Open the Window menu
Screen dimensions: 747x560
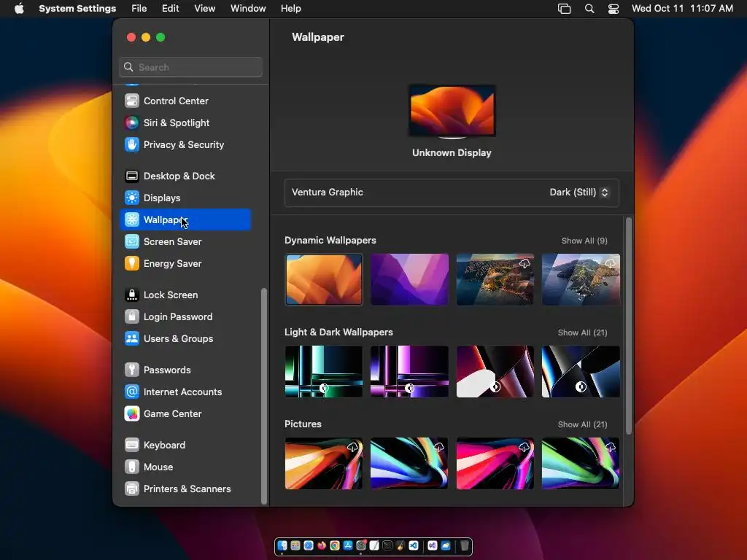coord(248,9)
